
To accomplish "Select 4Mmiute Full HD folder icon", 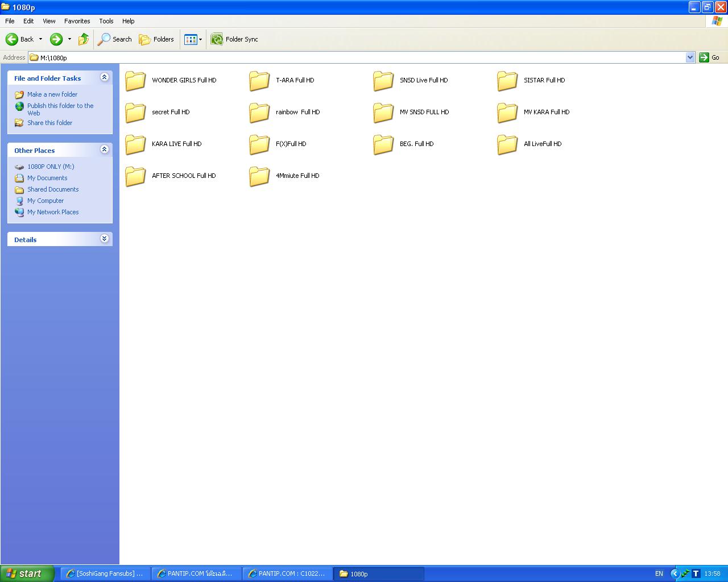I will [259, 176].
